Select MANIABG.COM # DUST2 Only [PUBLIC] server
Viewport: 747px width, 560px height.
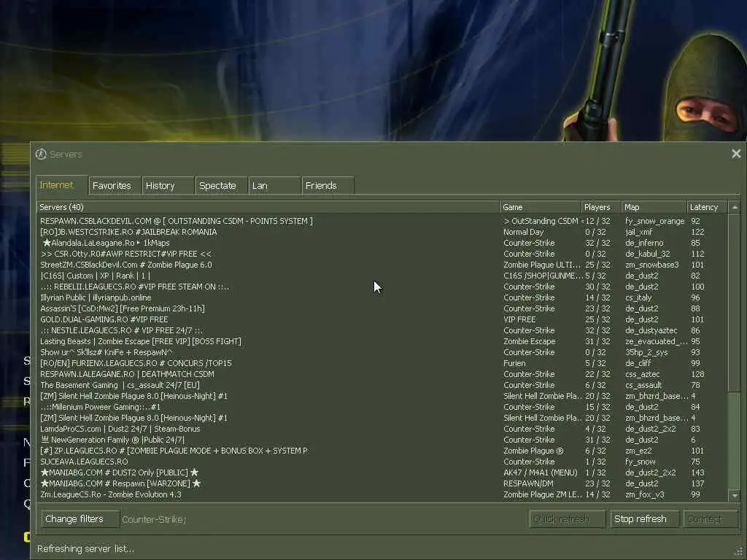click(x=384, y=472)
